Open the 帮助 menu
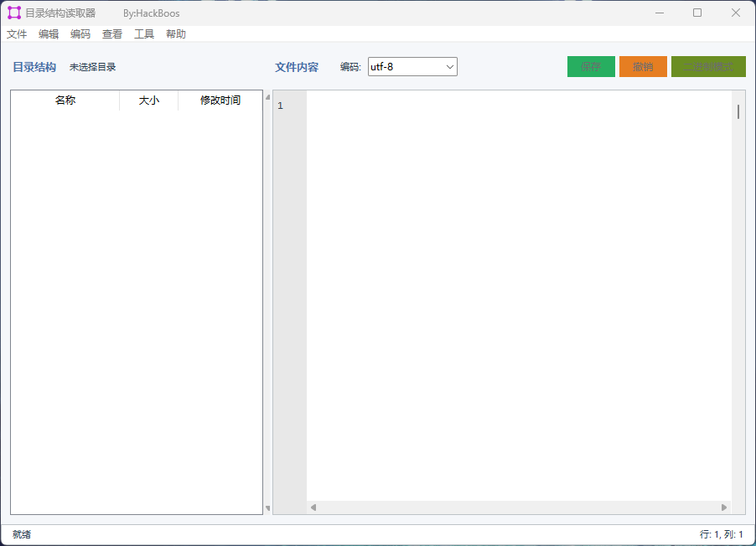Image resolution: width=756 pixels, height=546 pixels. click(x=176, y=34)
